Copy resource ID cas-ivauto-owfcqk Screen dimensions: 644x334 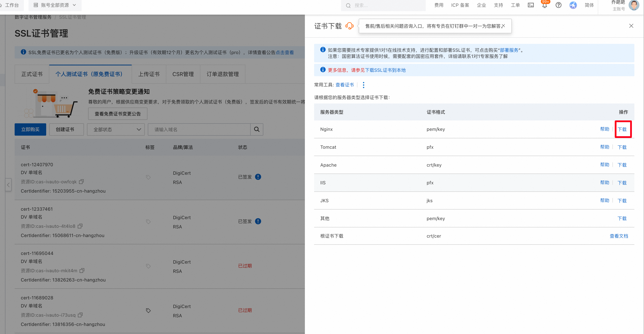81,182
